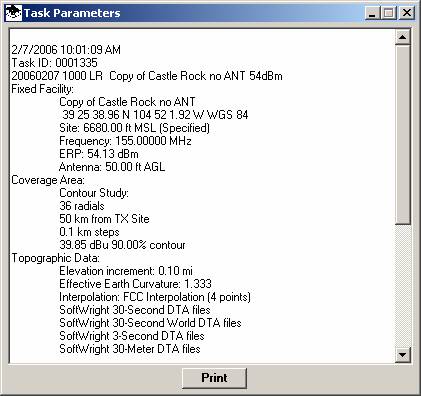Click the Topographic Data: heading
This screenshot has height=396, width=421.
(55, 258)
